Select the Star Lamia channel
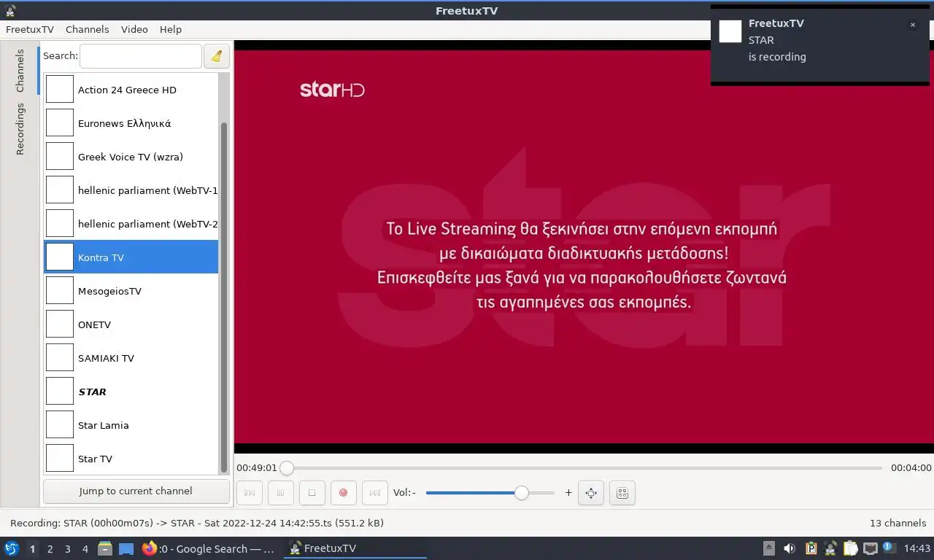This screenshot has width=934, height=560. (131, 425)
